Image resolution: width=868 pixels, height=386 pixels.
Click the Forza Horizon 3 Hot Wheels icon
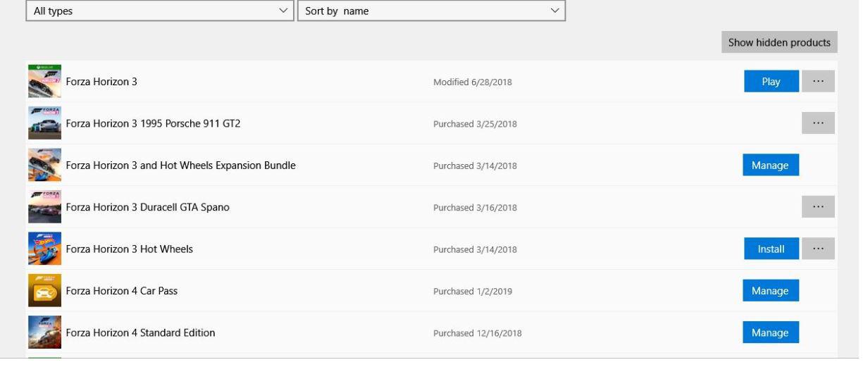[44, 249]
